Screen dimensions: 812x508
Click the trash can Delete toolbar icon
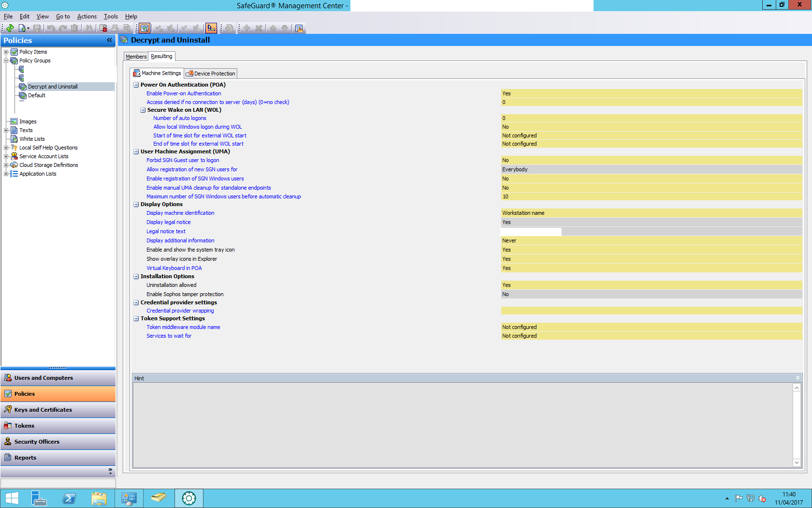coord(74,28)
